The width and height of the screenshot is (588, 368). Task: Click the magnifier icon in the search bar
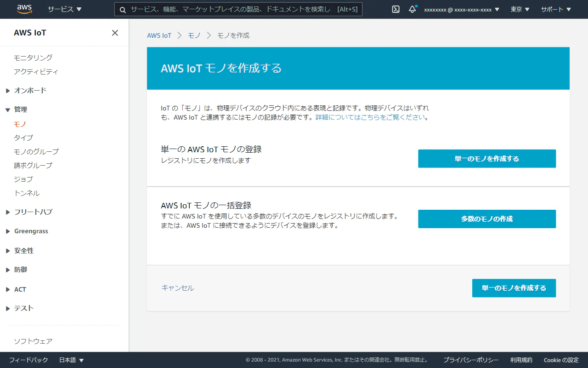click(x=122, y=9)
